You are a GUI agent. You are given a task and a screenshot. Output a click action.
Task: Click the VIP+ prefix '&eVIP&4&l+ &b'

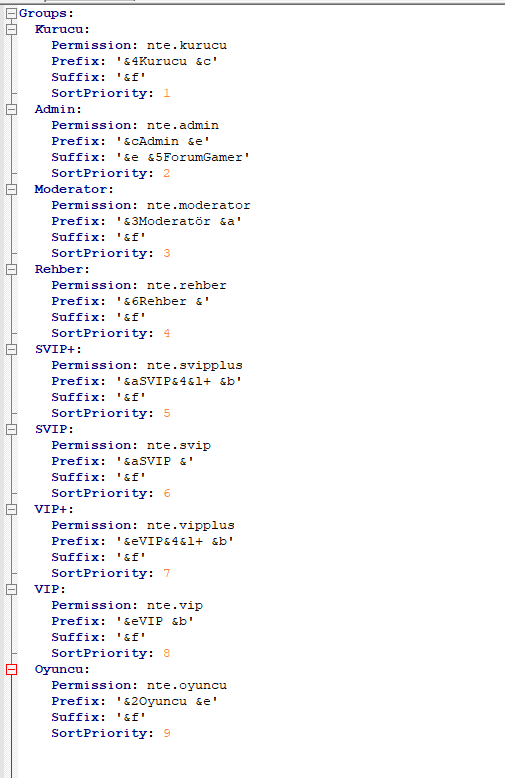tap(175, 541)
